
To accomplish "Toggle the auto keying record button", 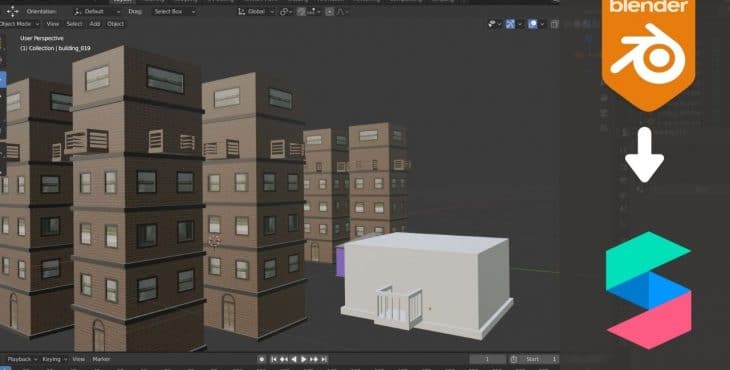I will (x=262, y=359).
